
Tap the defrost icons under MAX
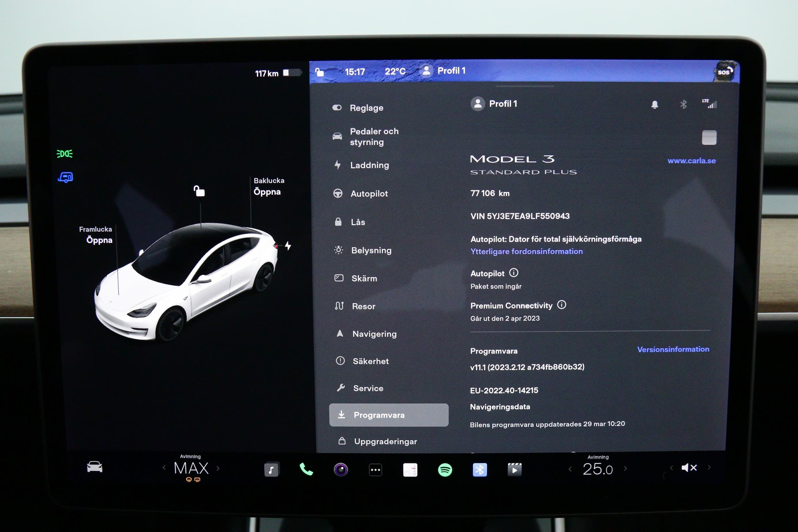(x=193, y=480)
